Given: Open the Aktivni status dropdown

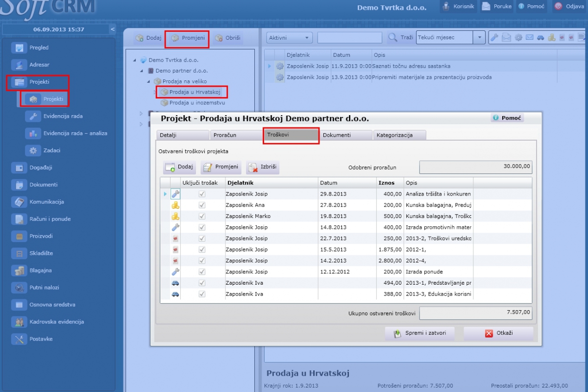Looking at the screenshot, I should [289, 38].
